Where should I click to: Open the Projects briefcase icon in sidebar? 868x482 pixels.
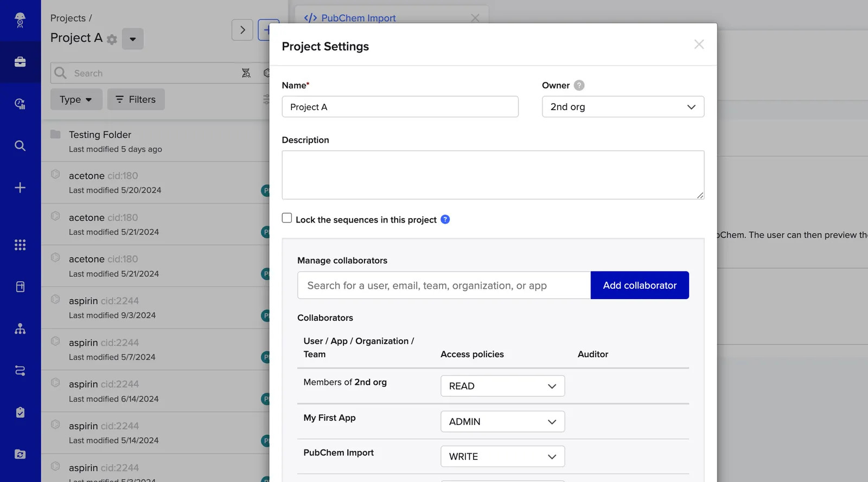20,62
